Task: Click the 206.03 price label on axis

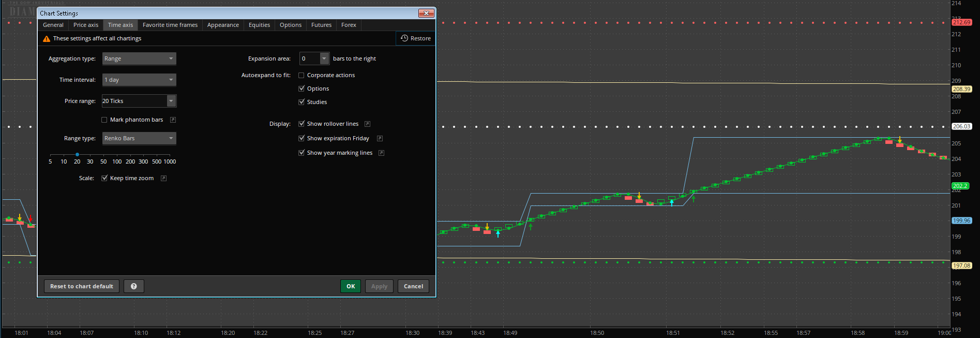Action: click(962, 126)
